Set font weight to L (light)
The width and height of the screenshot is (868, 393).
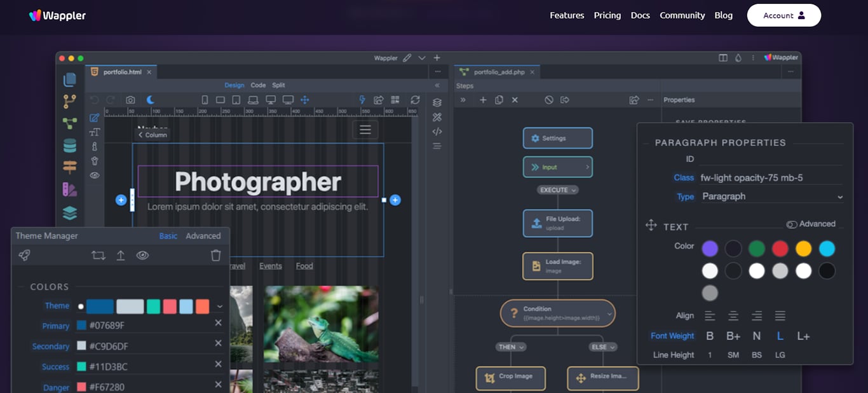tap(780, 336)
